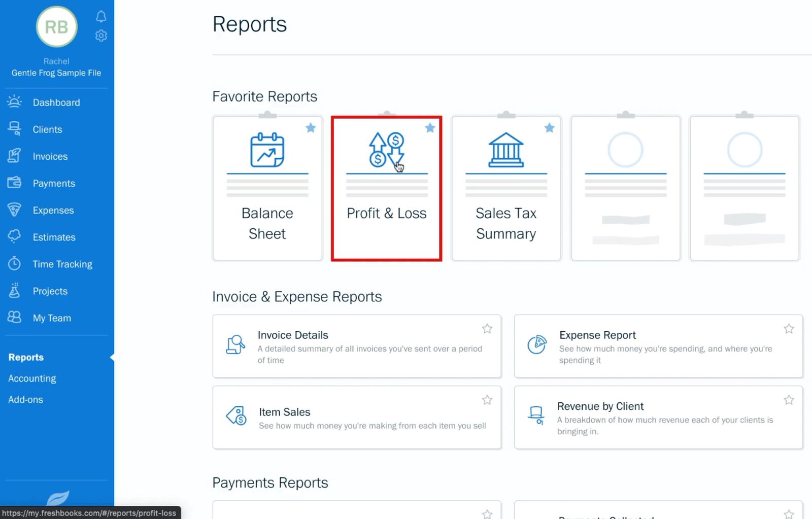Click the notifications bell icon

point(101,16)
